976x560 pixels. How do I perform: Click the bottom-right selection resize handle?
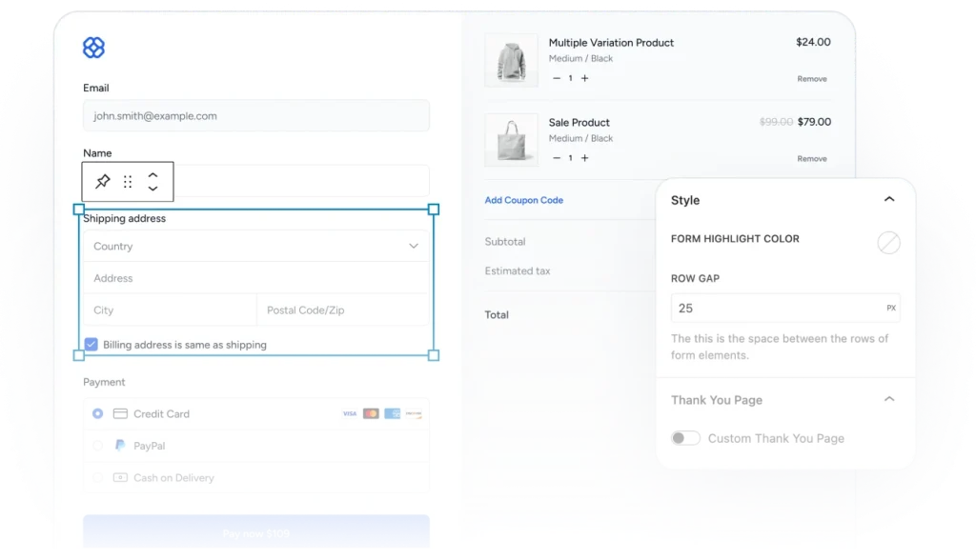click(x=434, y=355)
